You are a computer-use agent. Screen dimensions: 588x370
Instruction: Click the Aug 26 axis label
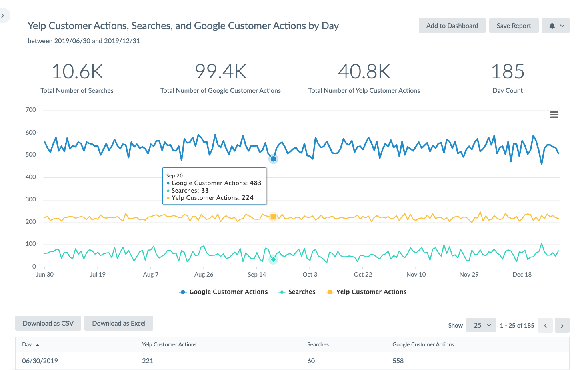(x=204, y=275)
